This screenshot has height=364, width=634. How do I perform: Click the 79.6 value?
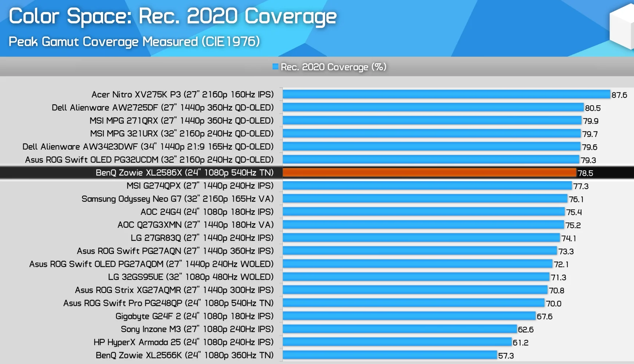[x=590, y=147]
